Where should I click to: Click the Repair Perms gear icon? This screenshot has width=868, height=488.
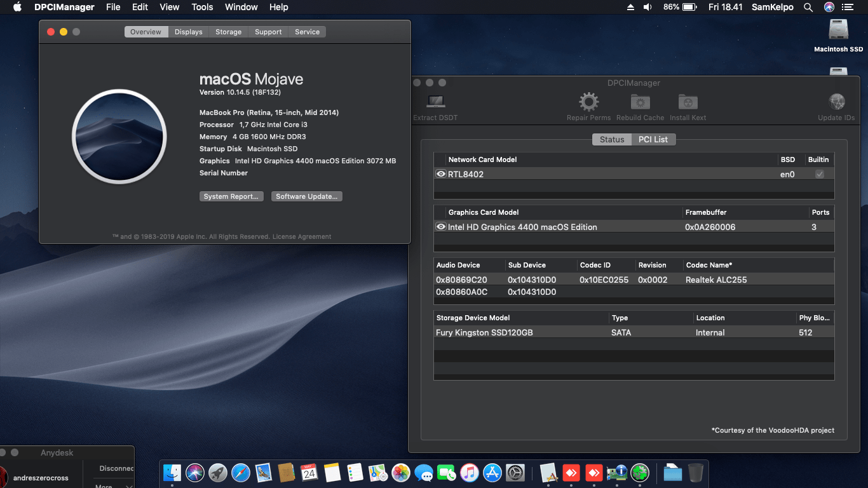point(588,102)
